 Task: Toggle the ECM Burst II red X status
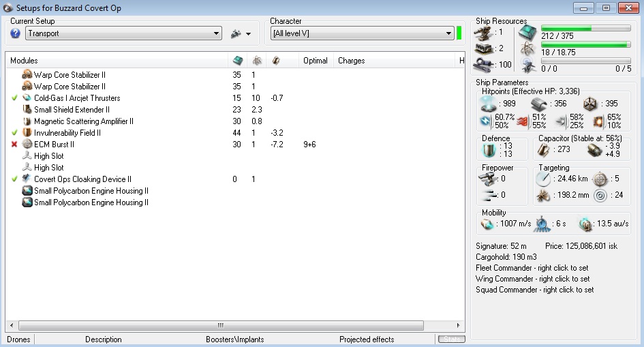14,144
